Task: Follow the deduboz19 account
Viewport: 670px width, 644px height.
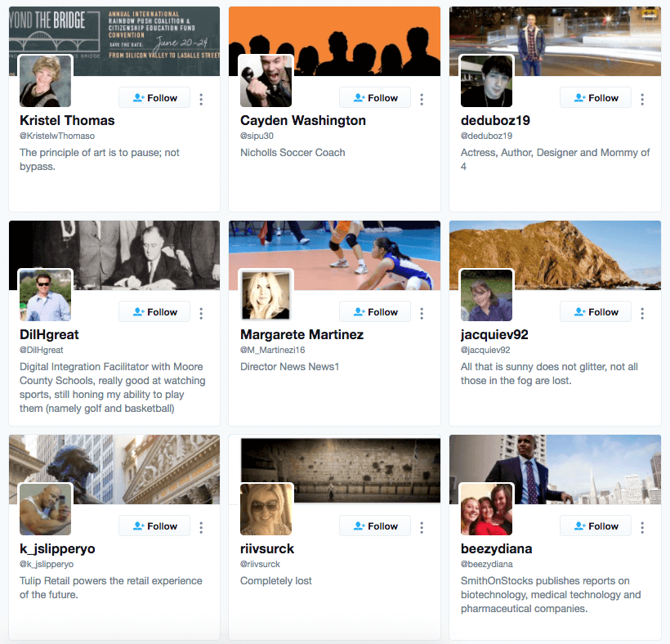Action: pyautogui.click(x=595, y=98)
